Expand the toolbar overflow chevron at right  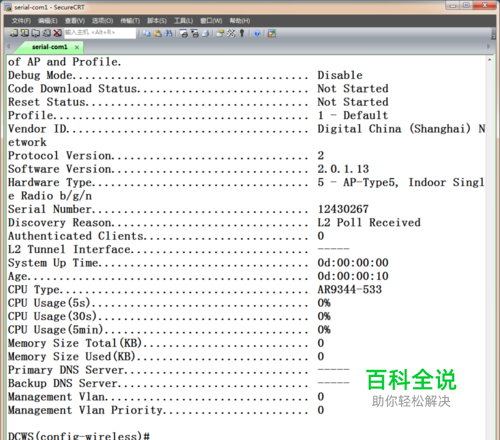(x=493, y=33)
